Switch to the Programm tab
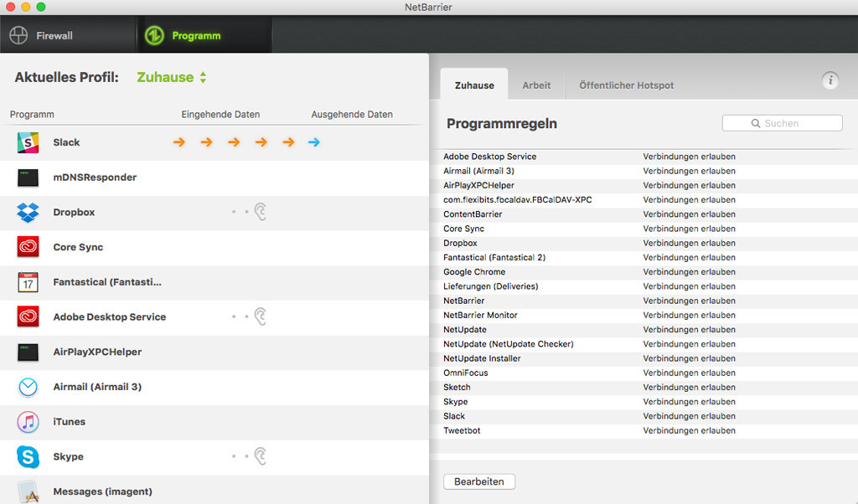The image size is (858, 504). [204, 35]
